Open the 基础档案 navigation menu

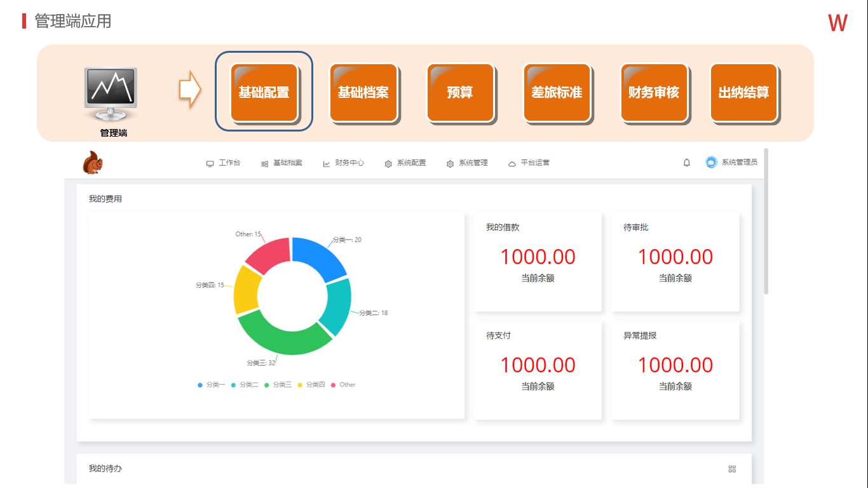[x=282, y=163]
